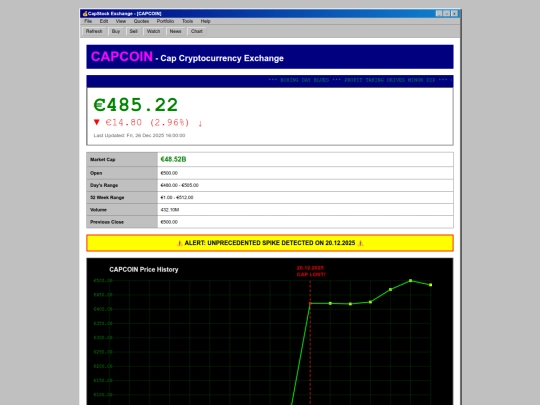The image size is (540, 405).
Task: Click the Sell toolbar button
Action: (134, 31)
